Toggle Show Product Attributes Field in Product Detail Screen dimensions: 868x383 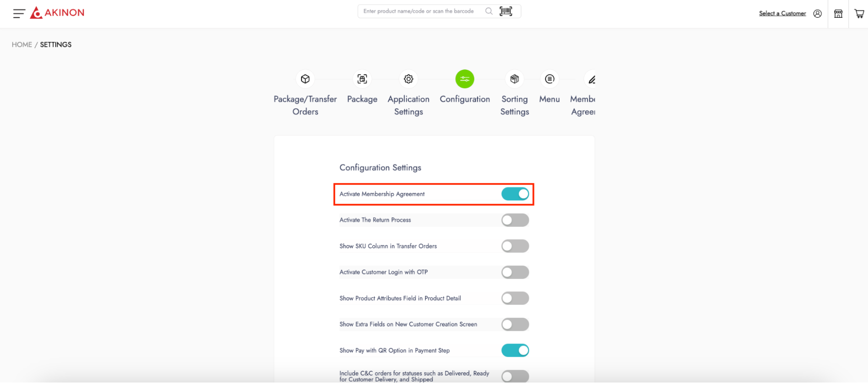[515, 298]
